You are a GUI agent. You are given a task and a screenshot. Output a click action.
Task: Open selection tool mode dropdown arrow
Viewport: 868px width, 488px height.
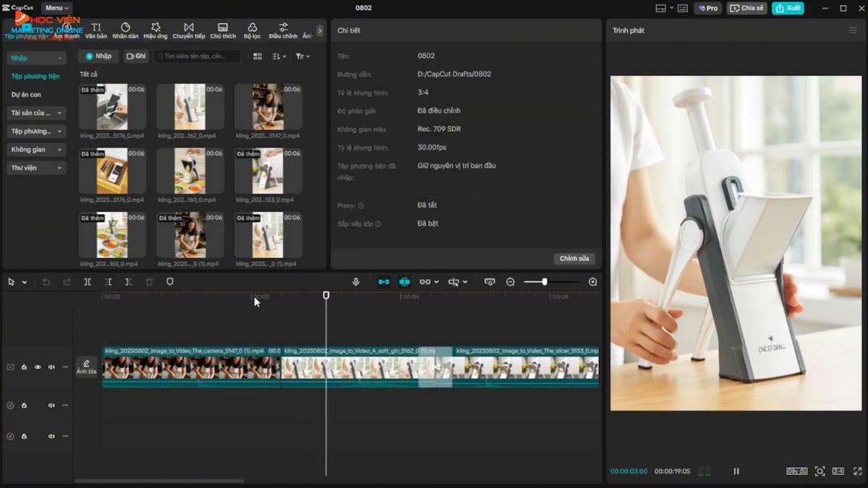tap(25, 282)
